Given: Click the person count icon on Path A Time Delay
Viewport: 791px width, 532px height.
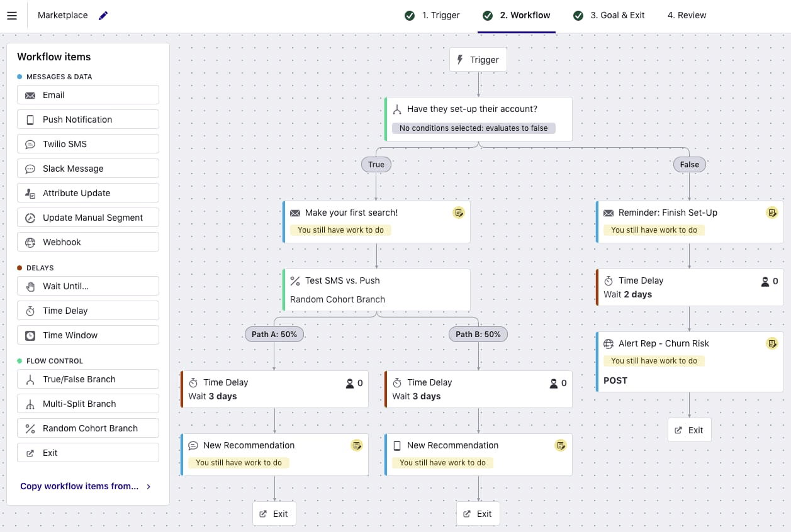Looking at the screenshot, I should 351,382.
